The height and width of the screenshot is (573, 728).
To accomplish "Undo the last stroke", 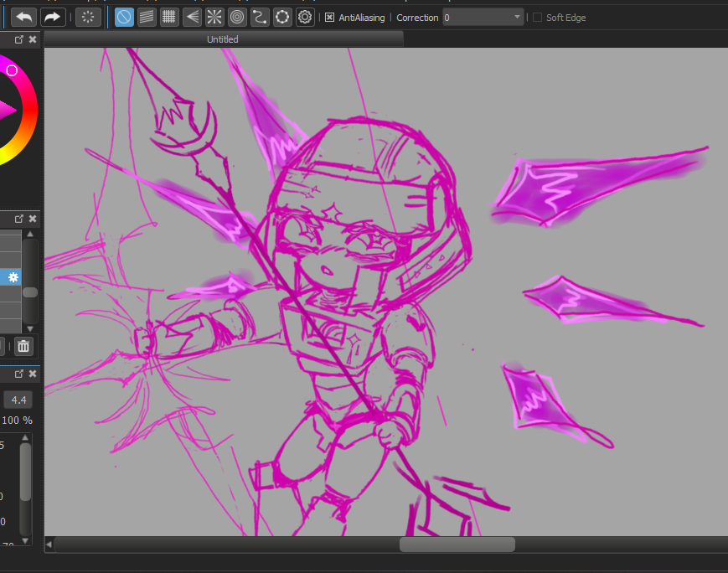I will [x=23, y=18].
